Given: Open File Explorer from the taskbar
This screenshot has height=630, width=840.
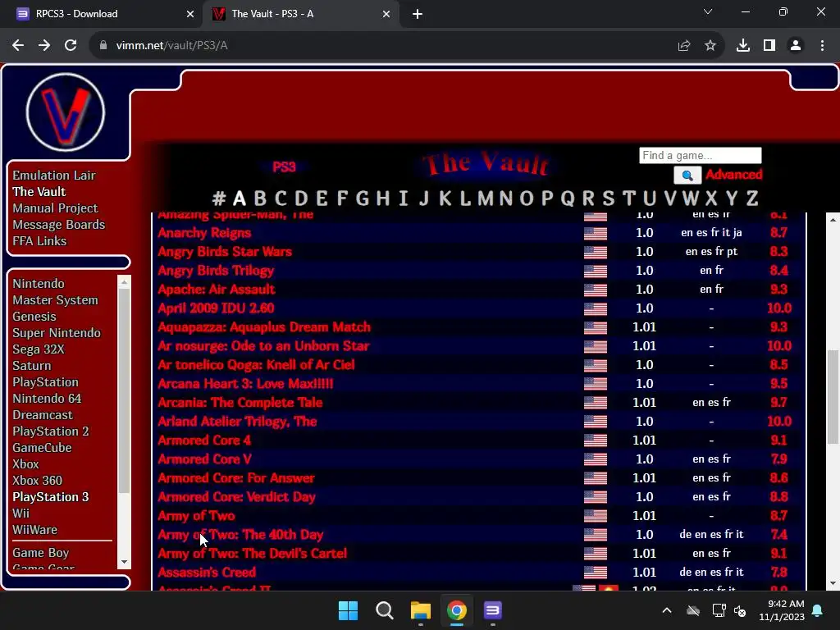Looking at the screenshot, I should pyautogui.click(x=421, y=610).
